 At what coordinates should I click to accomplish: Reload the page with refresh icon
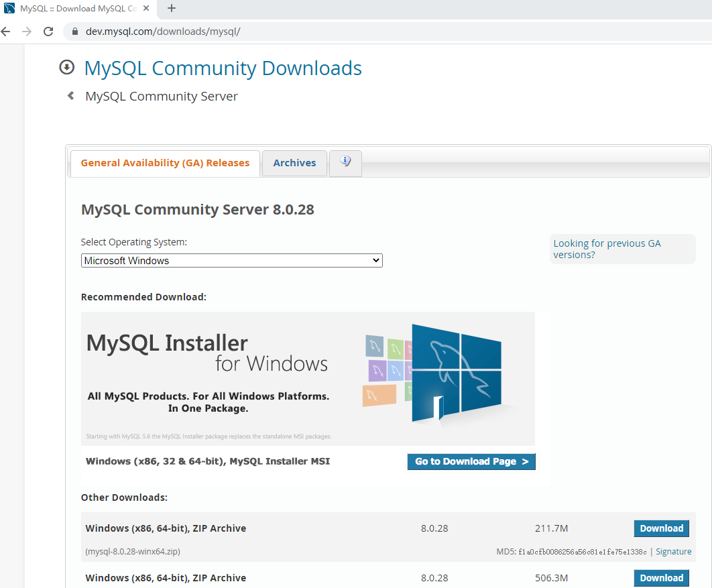[x=48, y=32]
